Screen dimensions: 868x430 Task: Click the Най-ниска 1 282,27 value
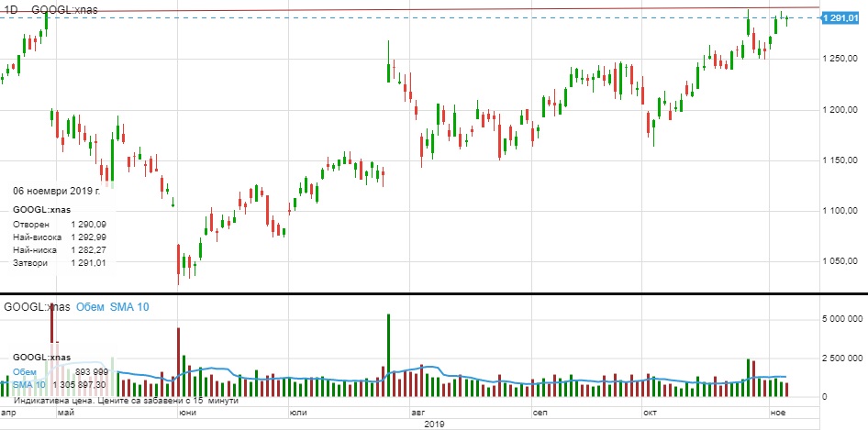tap(89, 250)
